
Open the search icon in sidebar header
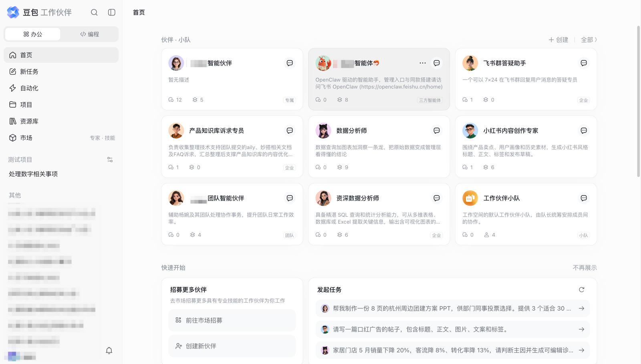click(94, 12)
